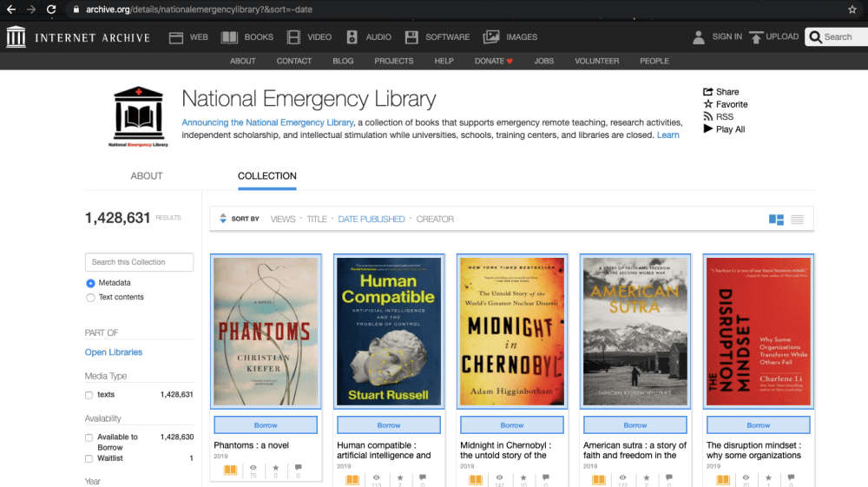Open the Open Libraries link

[114, 352]
